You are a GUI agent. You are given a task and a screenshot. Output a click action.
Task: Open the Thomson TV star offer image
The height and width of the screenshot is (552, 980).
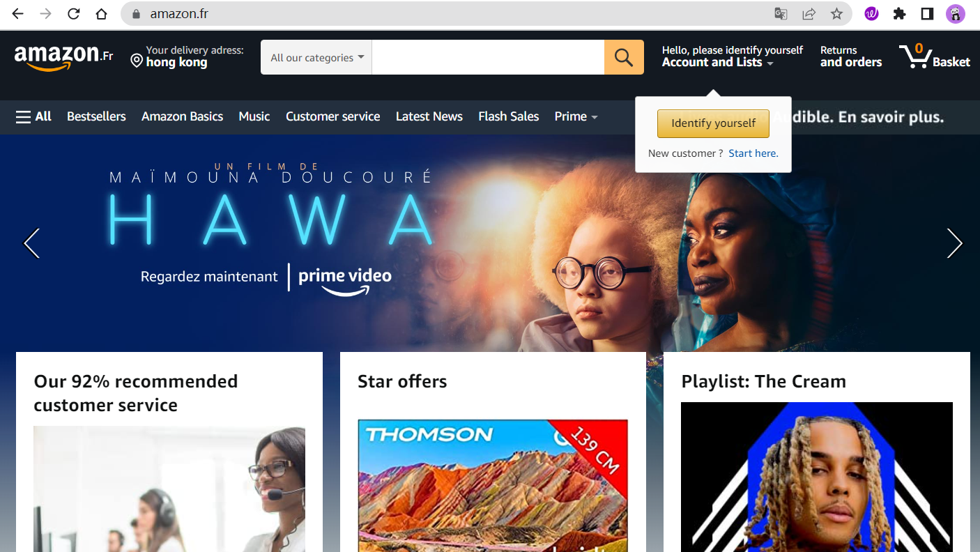[493, 485]
